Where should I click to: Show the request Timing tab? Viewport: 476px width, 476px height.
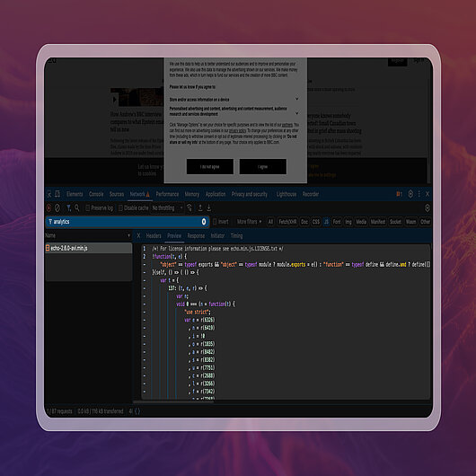pyautogui.click(x=236, y=235)
